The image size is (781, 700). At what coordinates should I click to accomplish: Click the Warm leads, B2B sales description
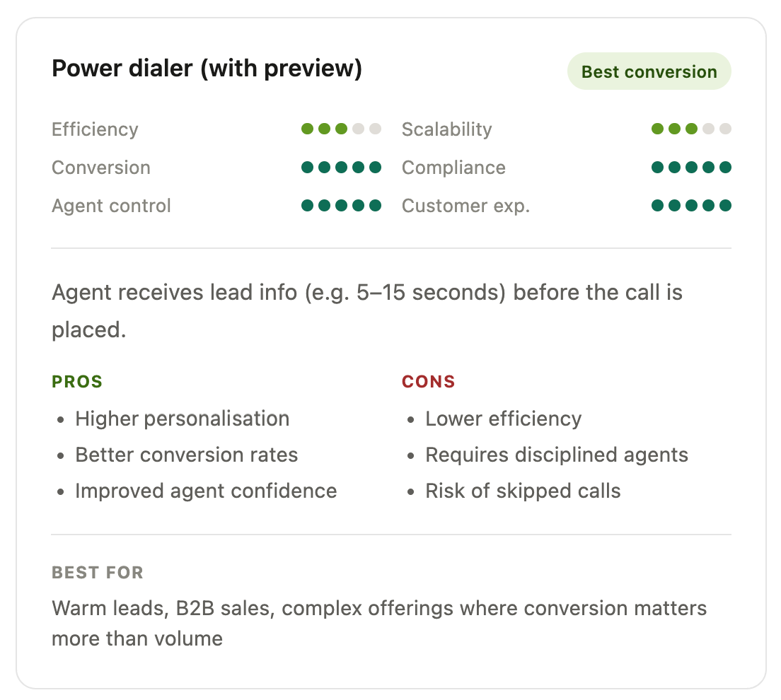coord(379,624)
